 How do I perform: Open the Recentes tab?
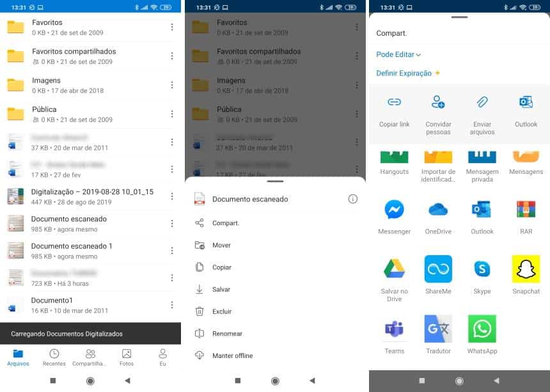pos(54,357)
